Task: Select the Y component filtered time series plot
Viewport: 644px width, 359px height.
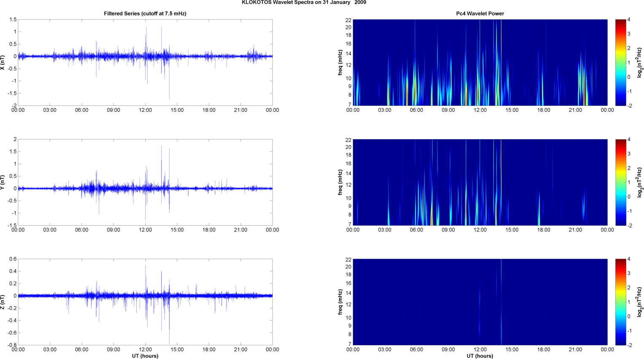Action: coord(145,182)
